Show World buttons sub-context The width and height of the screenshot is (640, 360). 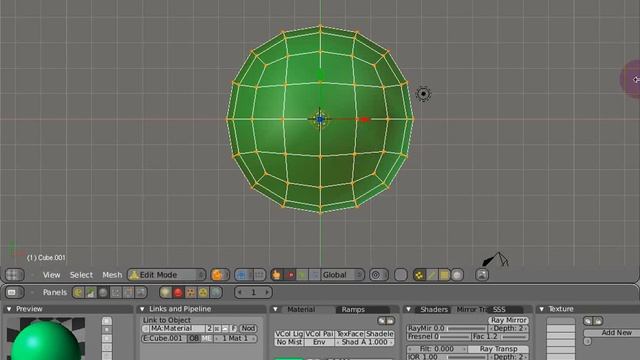(216, 292)
